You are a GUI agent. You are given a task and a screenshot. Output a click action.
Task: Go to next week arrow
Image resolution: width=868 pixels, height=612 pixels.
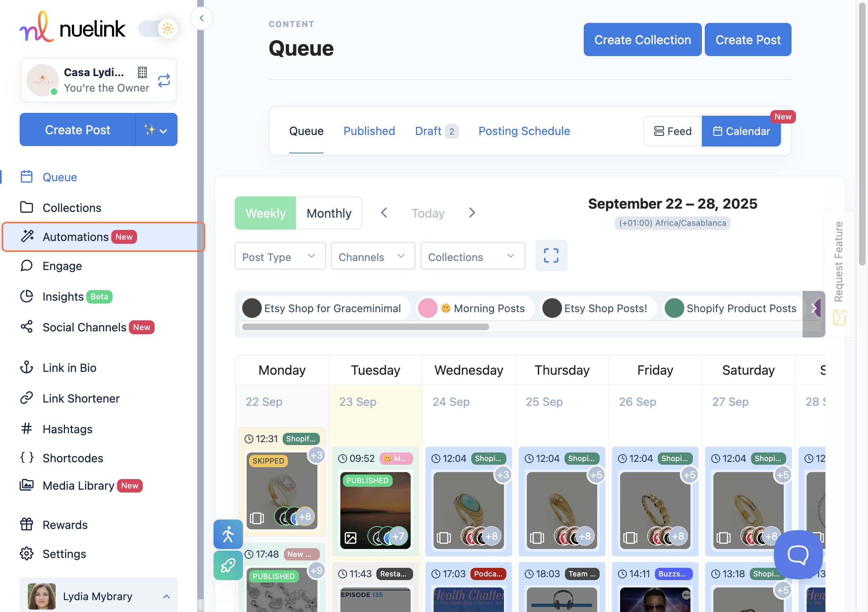472,213
